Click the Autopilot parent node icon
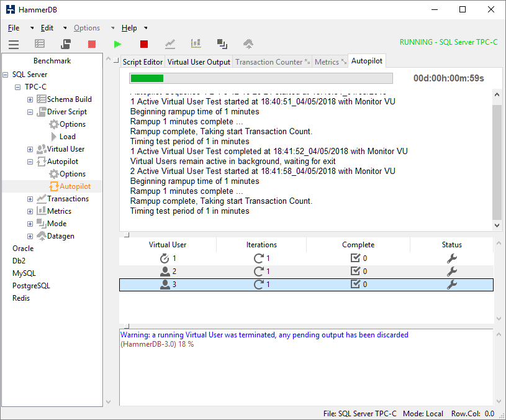Image resolution: width=506 pixels, height=420 pixels. click(42, 162)
